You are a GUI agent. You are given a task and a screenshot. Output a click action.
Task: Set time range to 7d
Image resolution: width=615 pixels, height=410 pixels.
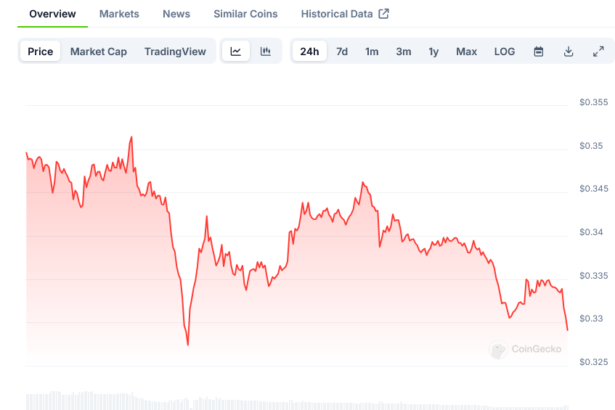[x=342, y=51]
